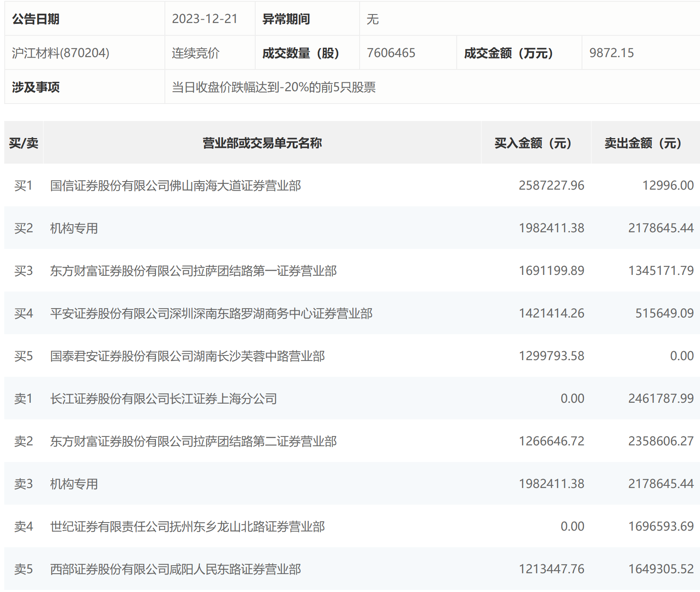Select buy amount 1421414.26
Viewport: 700px width, 592px height.
[552, 313]
